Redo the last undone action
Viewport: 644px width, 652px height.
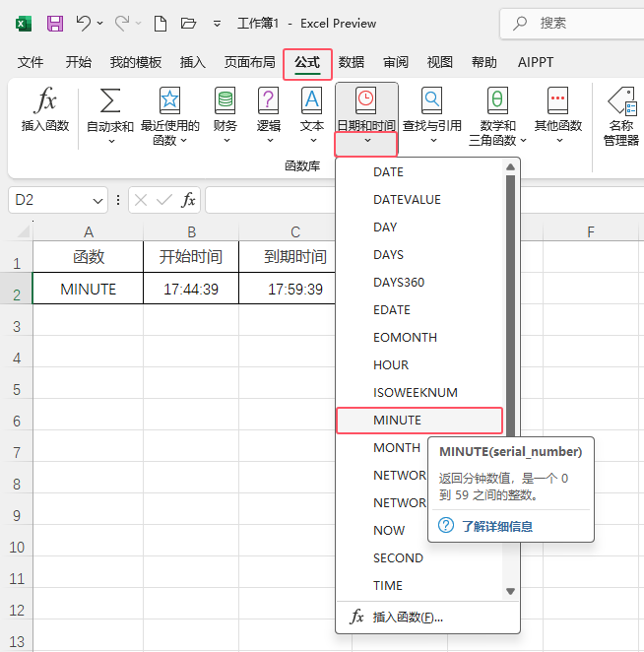[122, 24]
